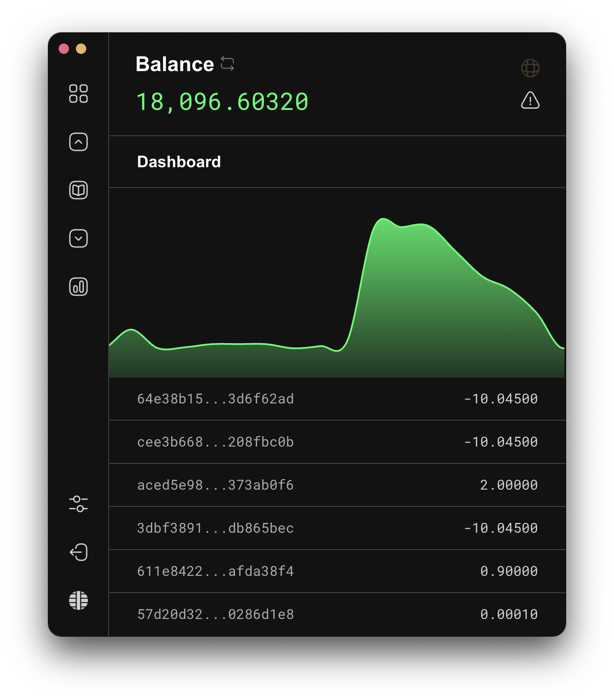The width and height of the screenshot is (614, 700).
Task: Select the aced5e98...373ab0f6 transaction row
Action: coord(337,485)
